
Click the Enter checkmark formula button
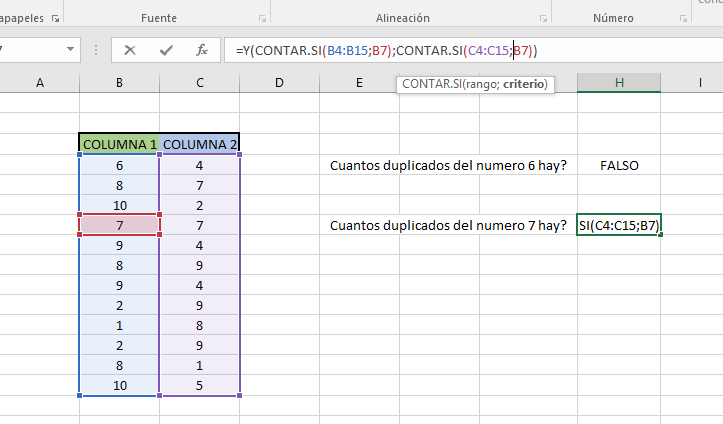pos(166,50)
